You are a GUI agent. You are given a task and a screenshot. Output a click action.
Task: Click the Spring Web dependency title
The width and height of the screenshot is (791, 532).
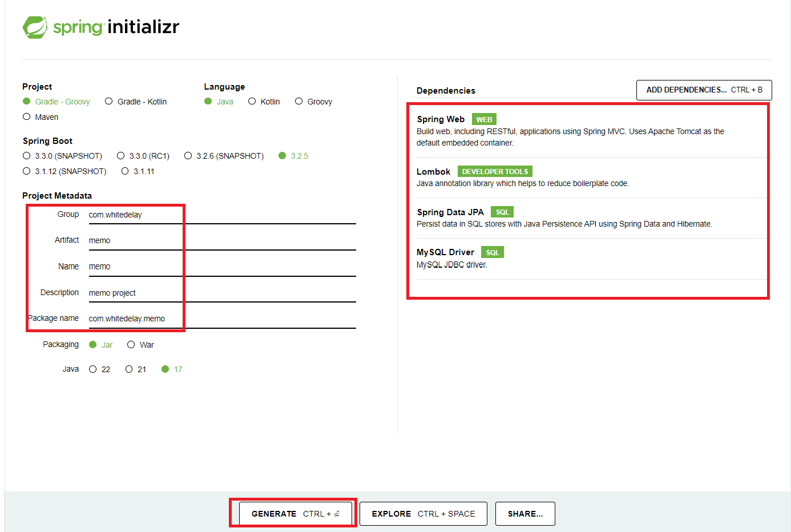[x=441, y=119]
